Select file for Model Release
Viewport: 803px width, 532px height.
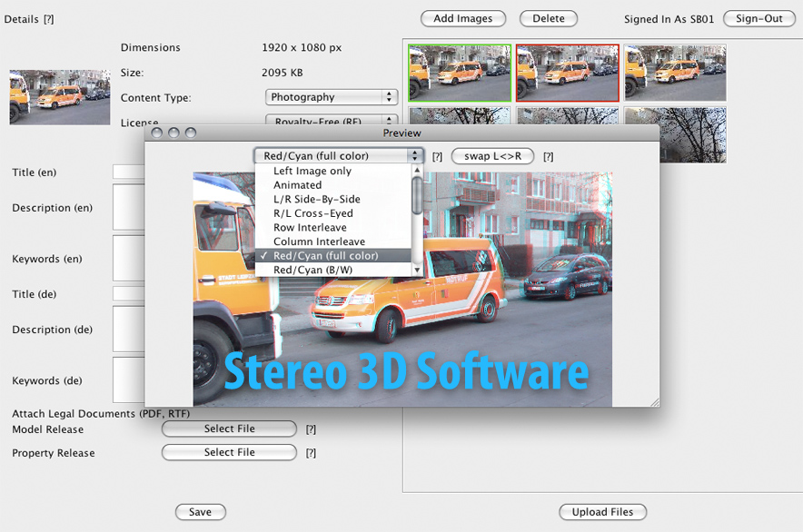(229, 429)
